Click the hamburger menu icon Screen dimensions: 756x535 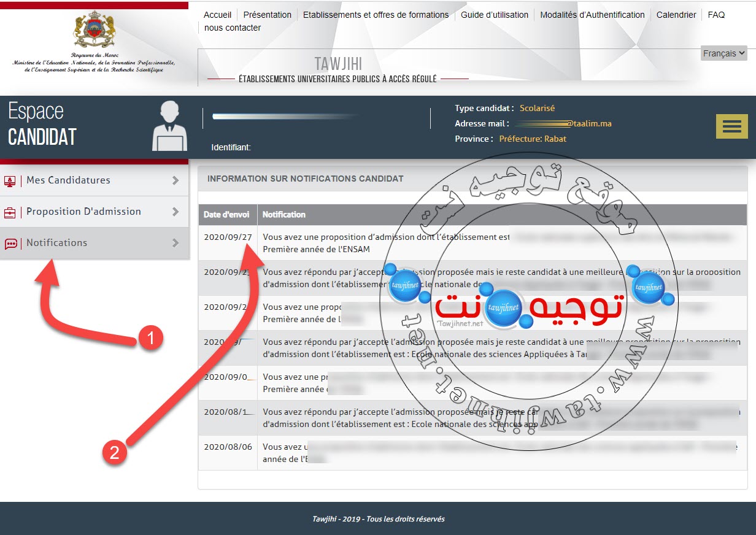pos(731,126)
